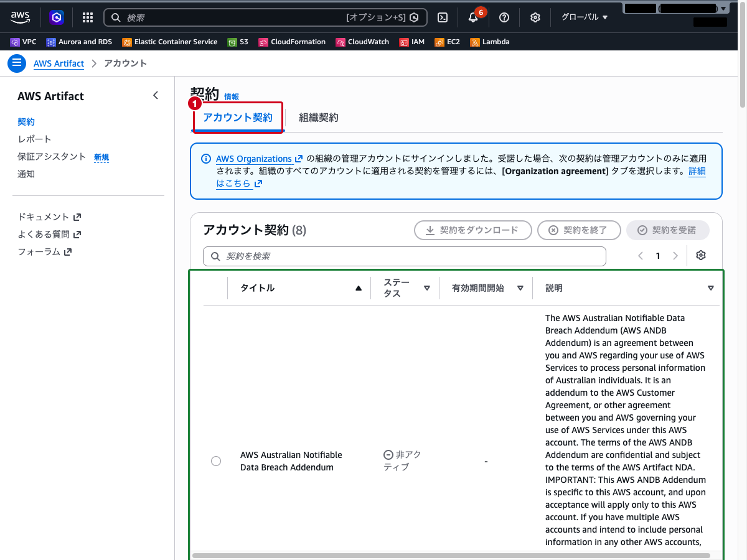Open CloudFormation favorites shortcut
Viewport: 747px width, 560px height.
pyautogui.click(x=292, y=42)
